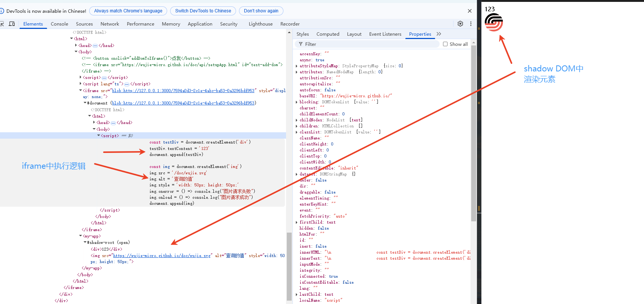
Task: Expand the script lang="ts" node
Action: pyautogui.click(x=81, y=84)
